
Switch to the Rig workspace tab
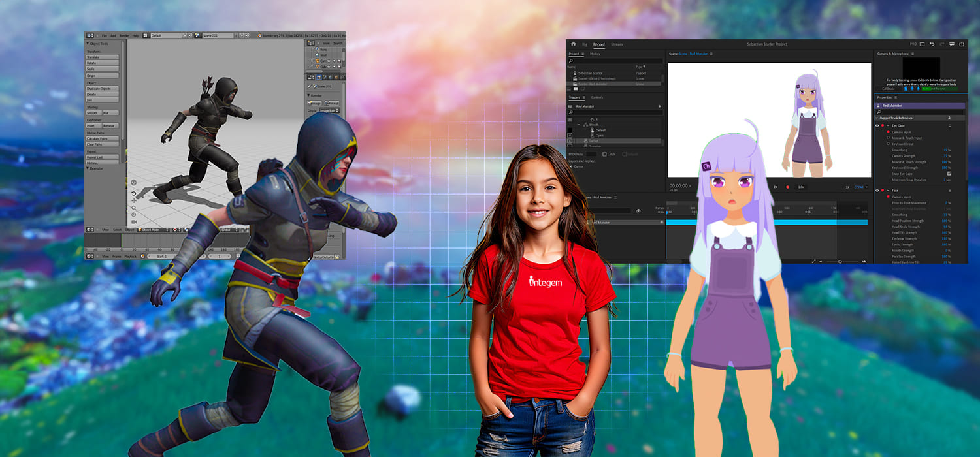[585, 44]
